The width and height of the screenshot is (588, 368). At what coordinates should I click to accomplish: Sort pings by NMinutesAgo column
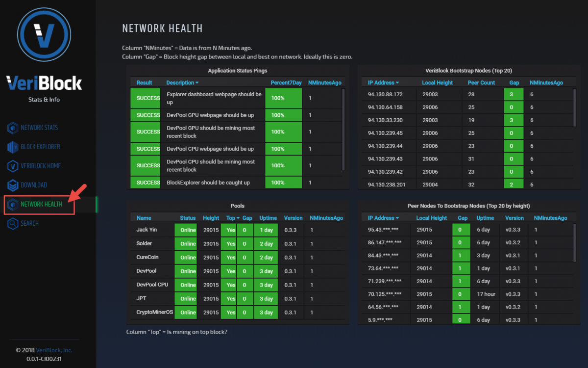click(x=324, y=83)
